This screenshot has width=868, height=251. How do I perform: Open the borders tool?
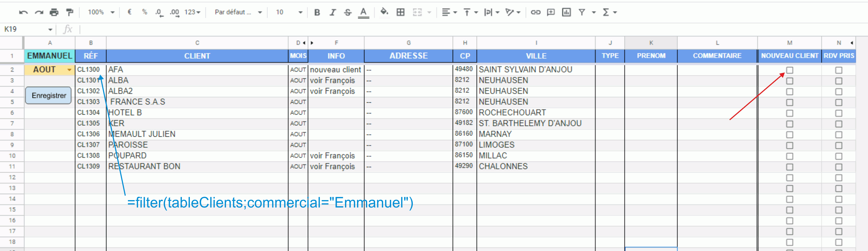click(x=400, y=13)
